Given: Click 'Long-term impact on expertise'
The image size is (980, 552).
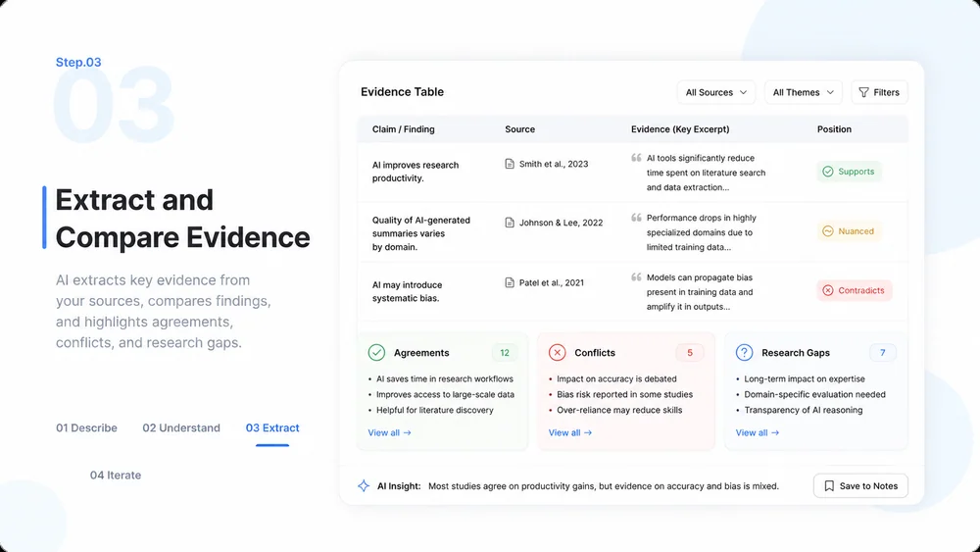Looking at the screenshot, I should tap(805, 378).
